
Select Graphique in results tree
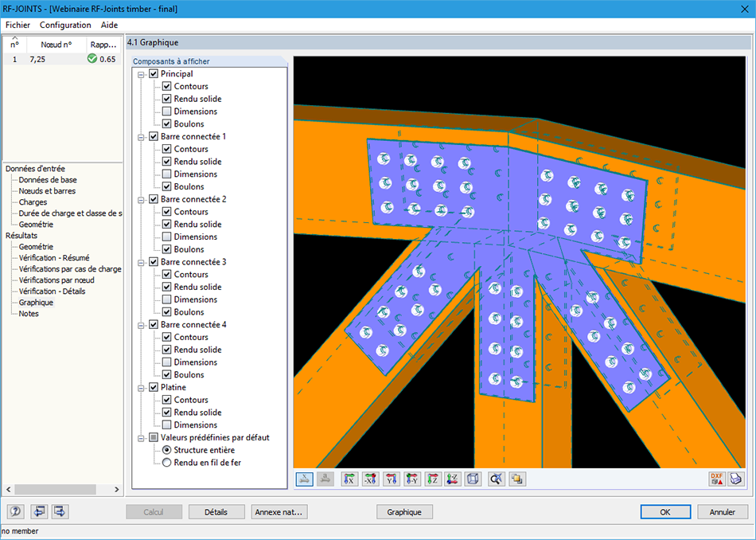[x=36, y=303]
